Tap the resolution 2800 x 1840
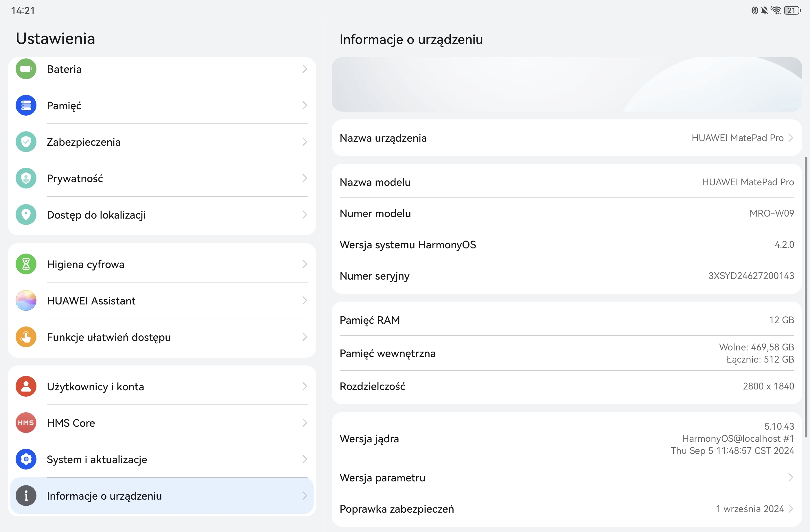Screen dimensions: 810x532 click(768, 386)
